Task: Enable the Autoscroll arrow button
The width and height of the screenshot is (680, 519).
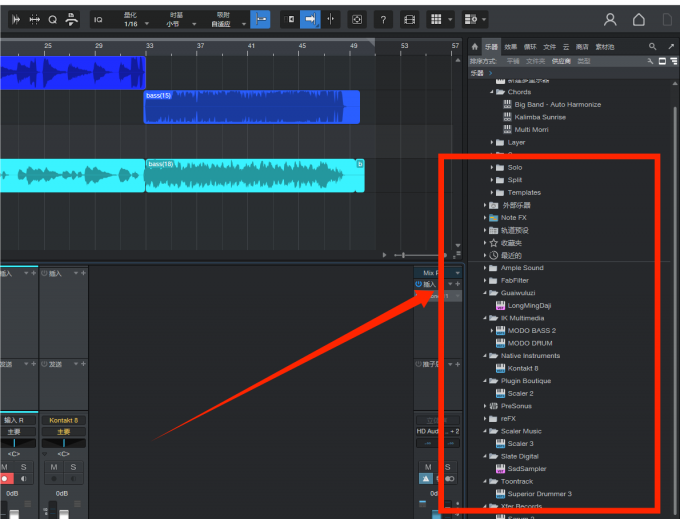Action: [310, 19]
